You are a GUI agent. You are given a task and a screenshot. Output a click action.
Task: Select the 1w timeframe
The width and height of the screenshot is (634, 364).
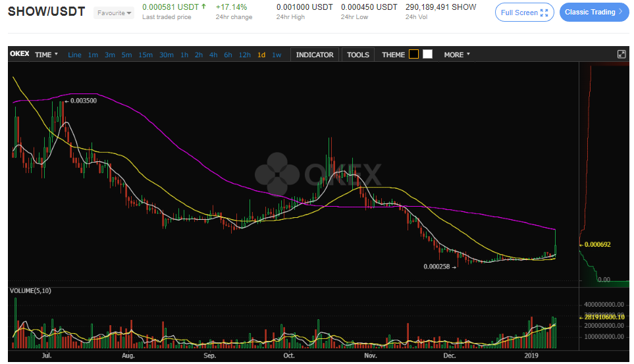(277, 55)
